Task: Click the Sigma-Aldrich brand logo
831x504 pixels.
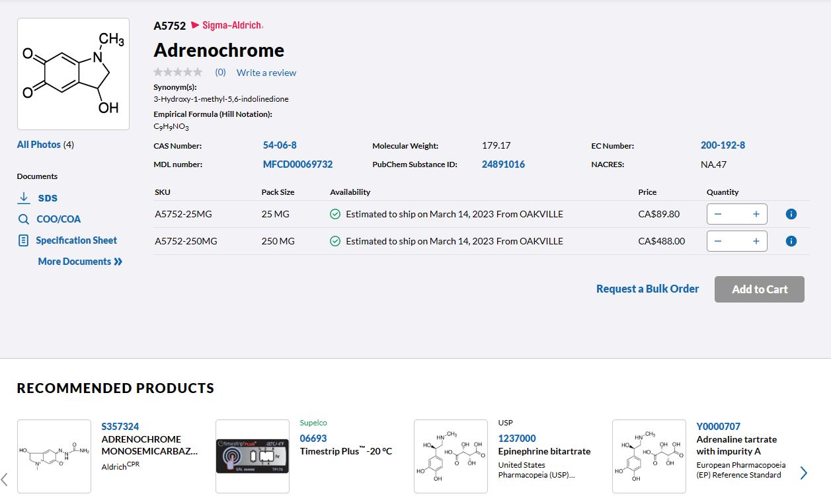Action: [227, 25]
